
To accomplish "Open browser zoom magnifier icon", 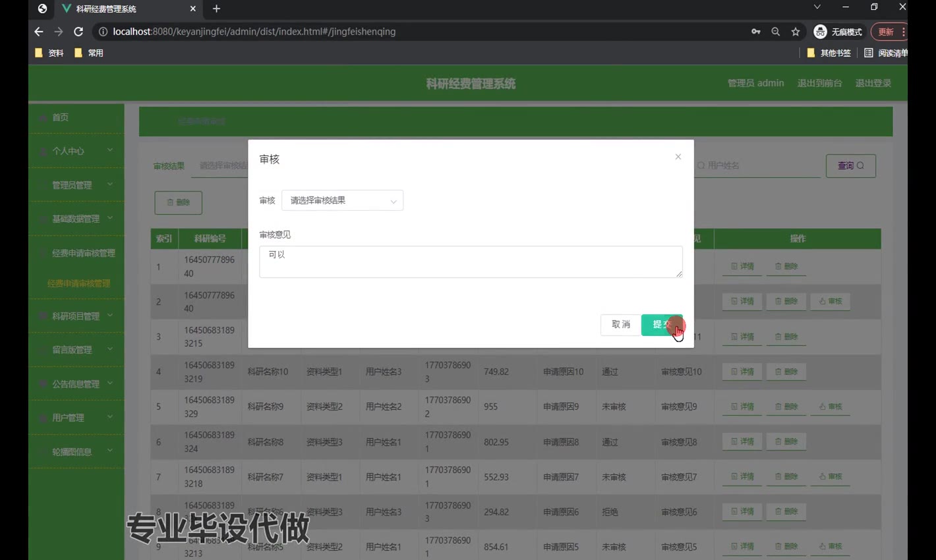I will click(775, 32).
